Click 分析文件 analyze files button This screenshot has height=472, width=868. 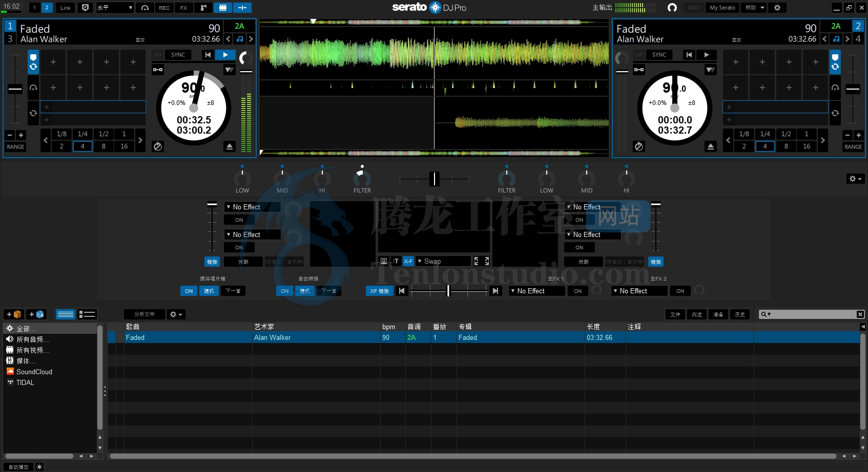[x=144, y=314]
